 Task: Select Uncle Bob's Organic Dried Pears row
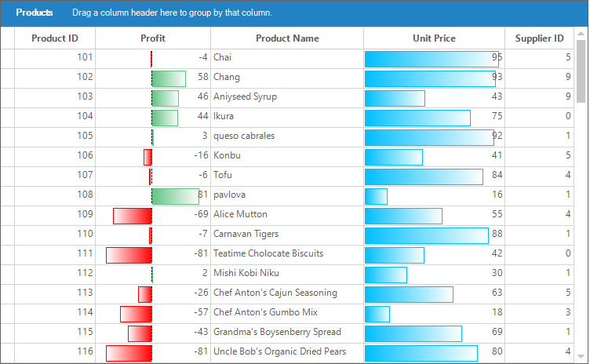[x=279, y=352]
